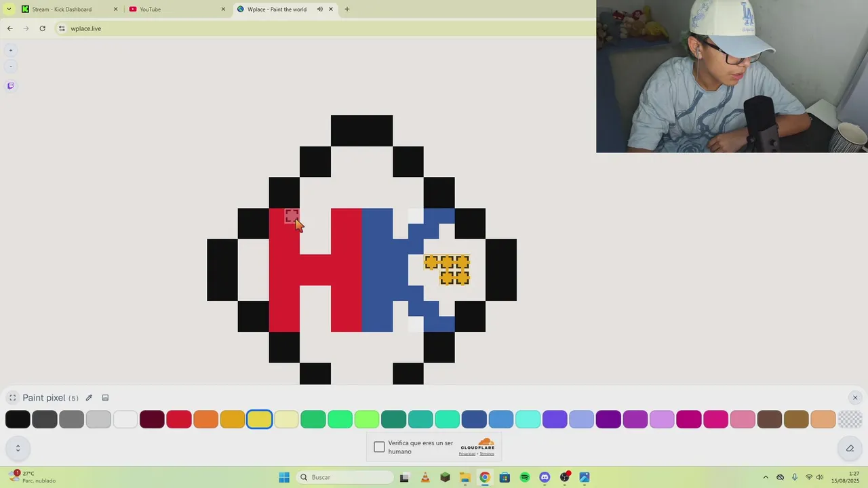Screen dimensions: 868x488
Task: Open VLC from the taskbar
Action: click(x=425, y=477)
